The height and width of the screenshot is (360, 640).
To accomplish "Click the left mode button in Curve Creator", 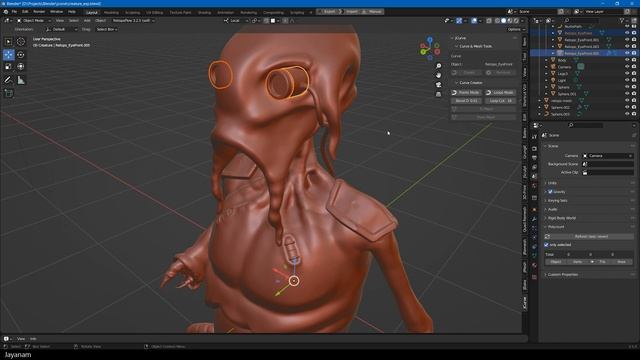I will pos(466,93).
